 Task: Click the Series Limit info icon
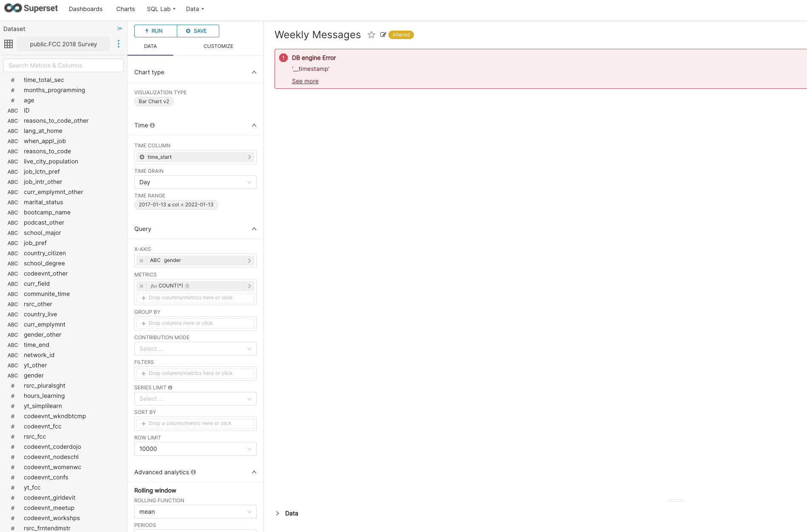pyautogui.click(x=170, y=388)
